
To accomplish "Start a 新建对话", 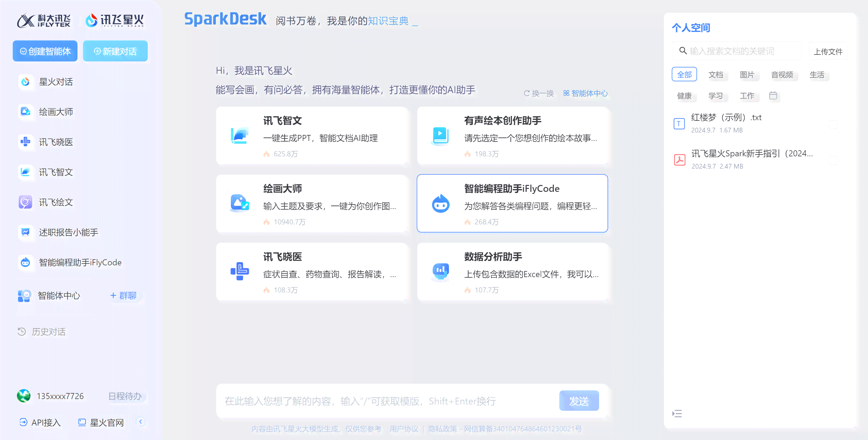I will (x=115, y=51).
